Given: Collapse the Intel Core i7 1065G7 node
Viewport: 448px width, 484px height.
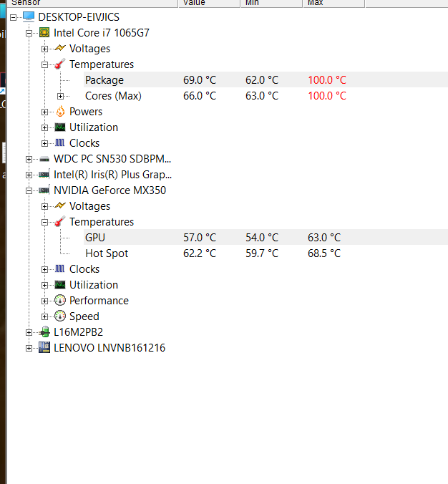Looking at the screenshot, I should pos(29,33).
